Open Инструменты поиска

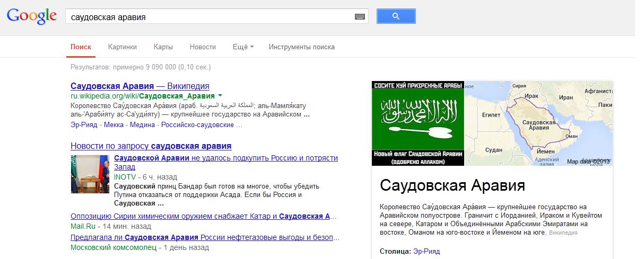point(302,47)
